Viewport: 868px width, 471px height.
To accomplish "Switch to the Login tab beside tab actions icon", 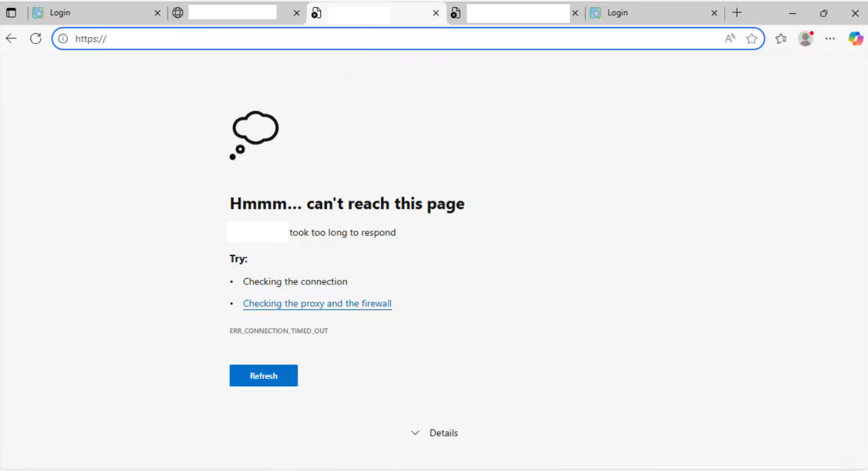I will pos(96,13).
